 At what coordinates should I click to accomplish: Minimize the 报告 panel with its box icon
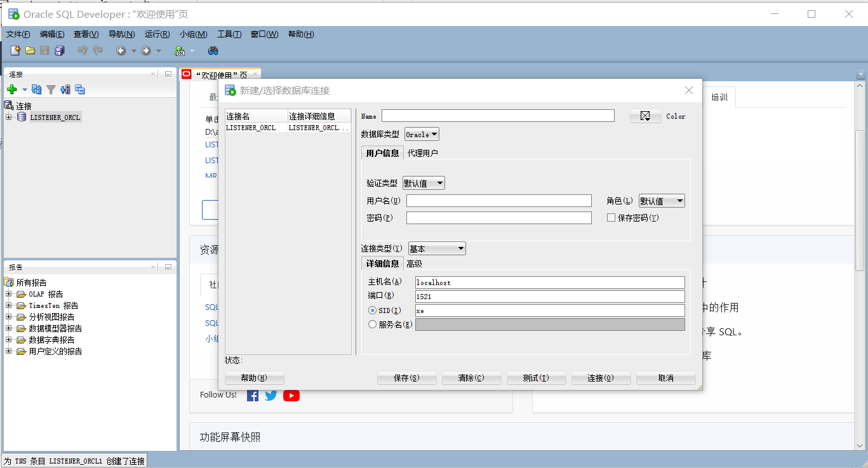click(168, 267)
